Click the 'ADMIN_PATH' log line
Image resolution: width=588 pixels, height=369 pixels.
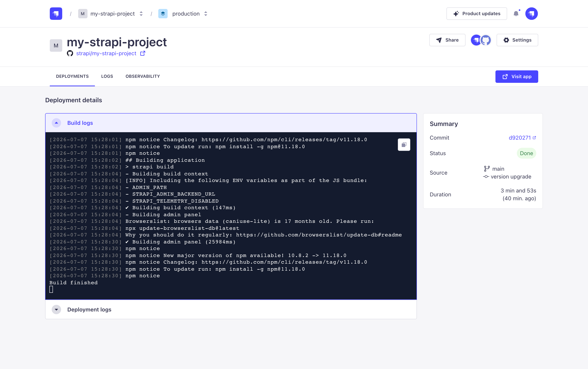[146, 187]
